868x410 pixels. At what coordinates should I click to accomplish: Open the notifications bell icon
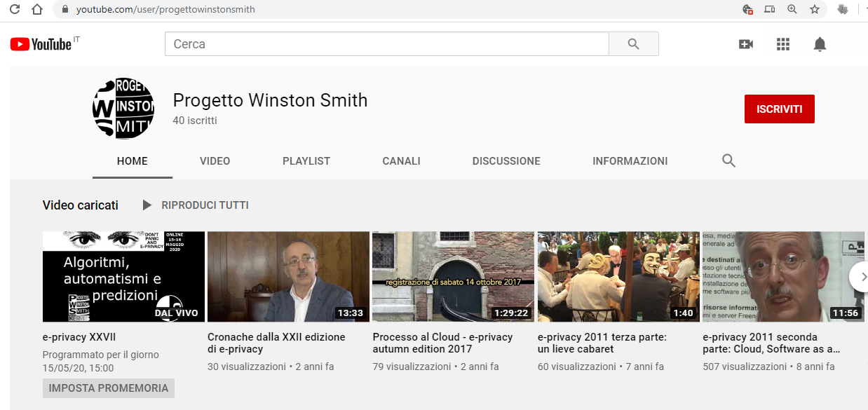(x=820, y=44)
